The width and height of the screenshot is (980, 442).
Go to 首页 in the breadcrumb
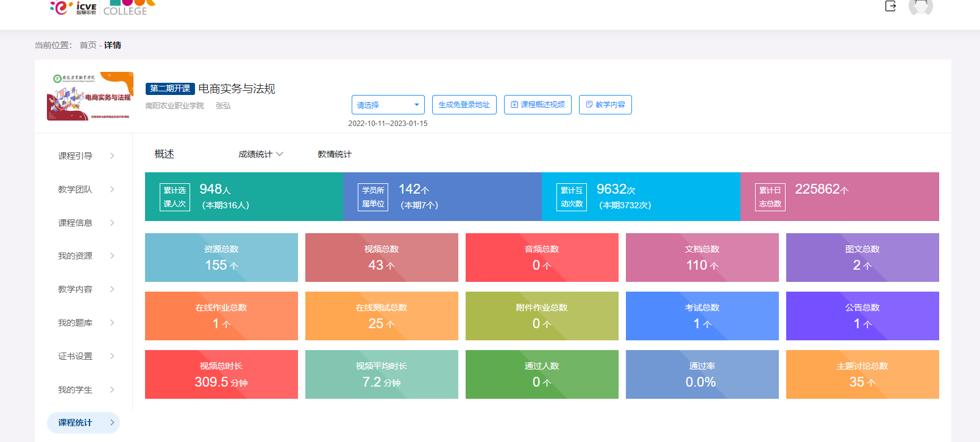88,45
